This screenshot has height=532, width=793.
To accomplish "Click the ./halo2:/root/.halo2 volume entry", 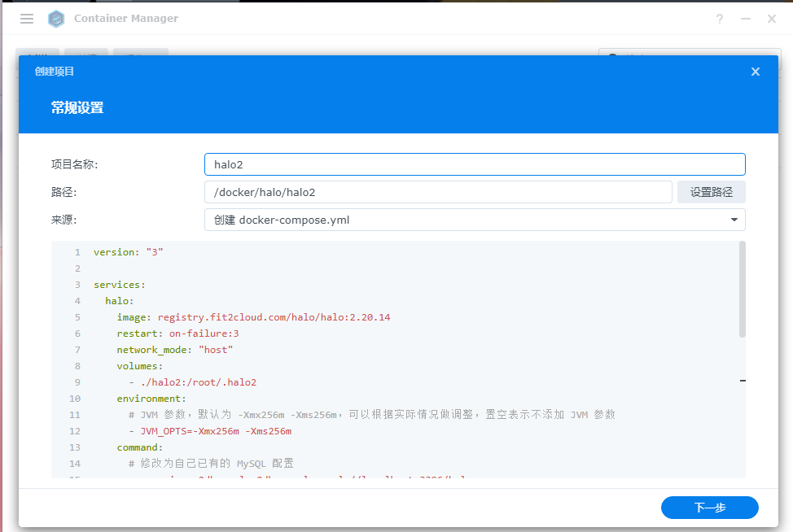I will pos(199,382).
